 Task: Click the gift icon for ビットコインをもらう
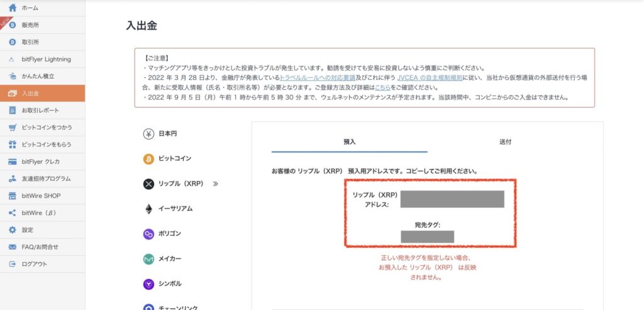[x=13, y=145]
